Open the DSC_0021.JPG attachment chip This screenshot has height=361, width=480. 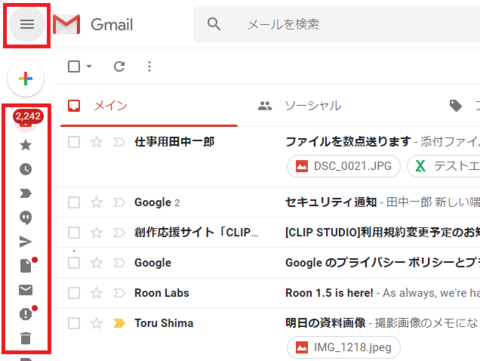tap(343, 166)
